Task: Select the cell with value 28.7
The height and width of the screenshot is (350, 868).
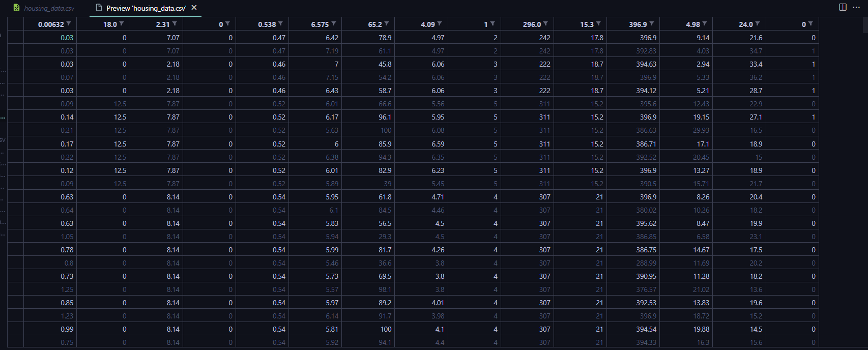Action: [x=739, y=91]
